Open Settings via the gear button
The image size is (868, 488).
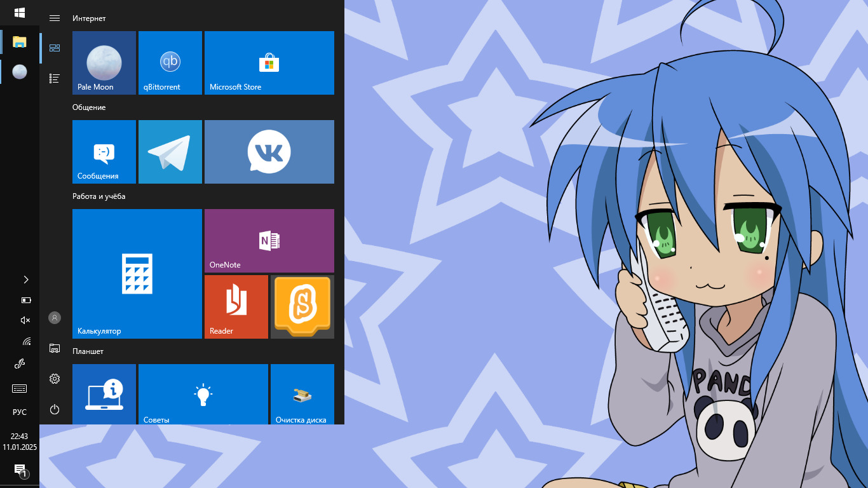[x=55, y=379]
